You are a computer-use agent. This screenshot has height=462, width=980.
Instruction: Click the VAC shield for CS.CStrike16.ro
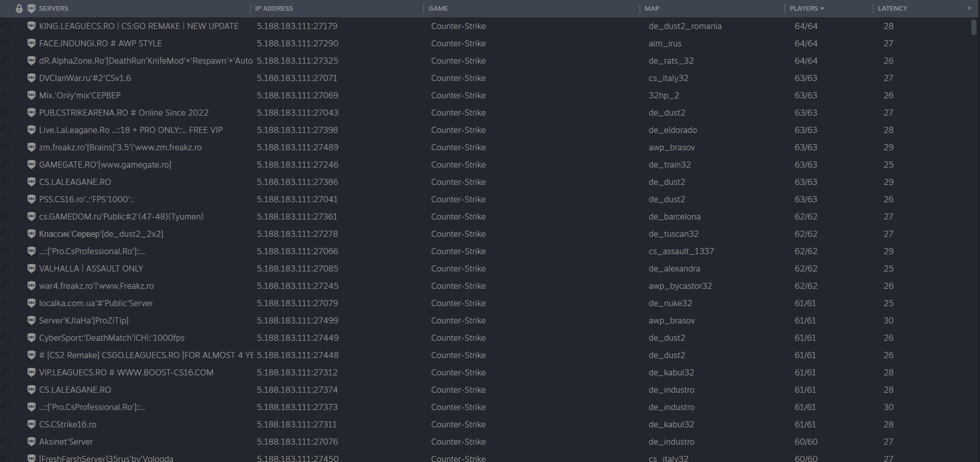[32, 424]
